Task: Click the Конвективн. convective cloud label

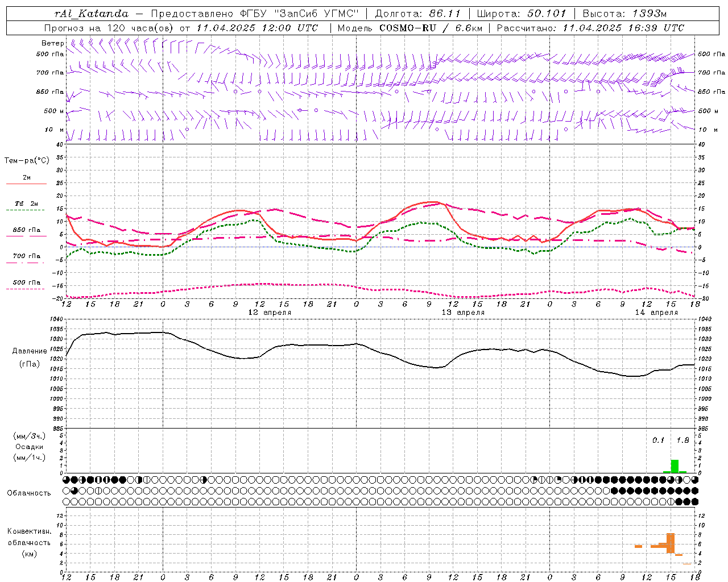Action: (x=30, y=531)
